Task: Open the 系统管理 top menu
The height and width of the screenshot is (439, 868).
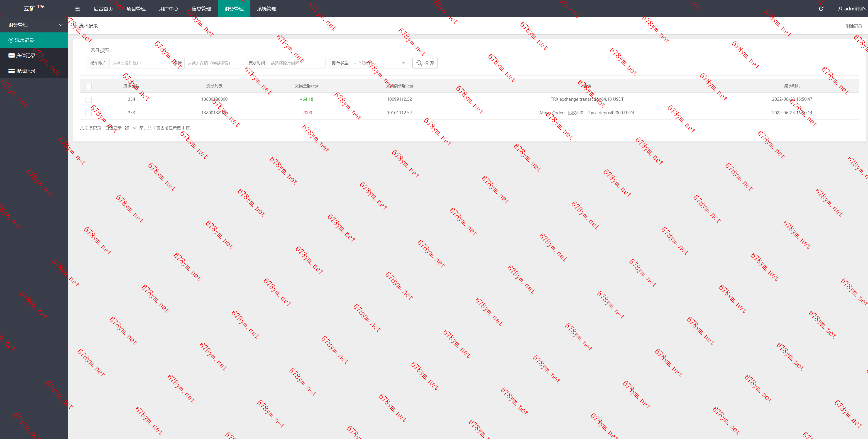Action: (267, 9)
